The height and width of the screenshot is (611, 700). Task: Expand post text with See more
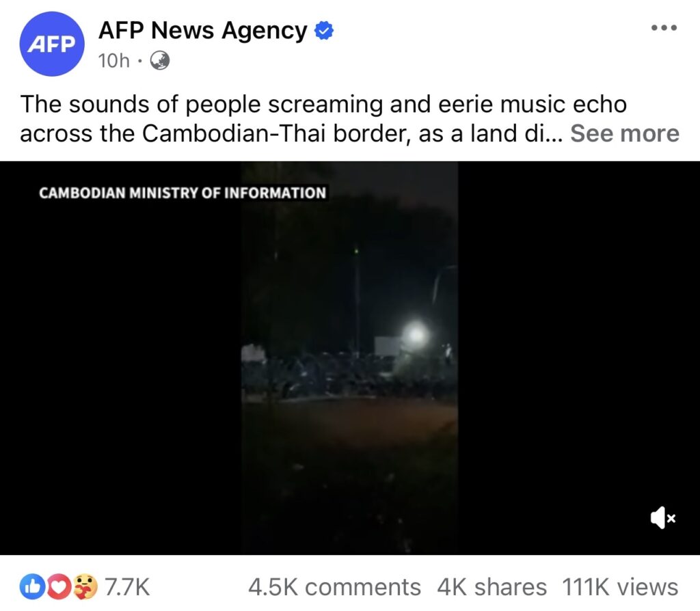click(x=625, y=133)
